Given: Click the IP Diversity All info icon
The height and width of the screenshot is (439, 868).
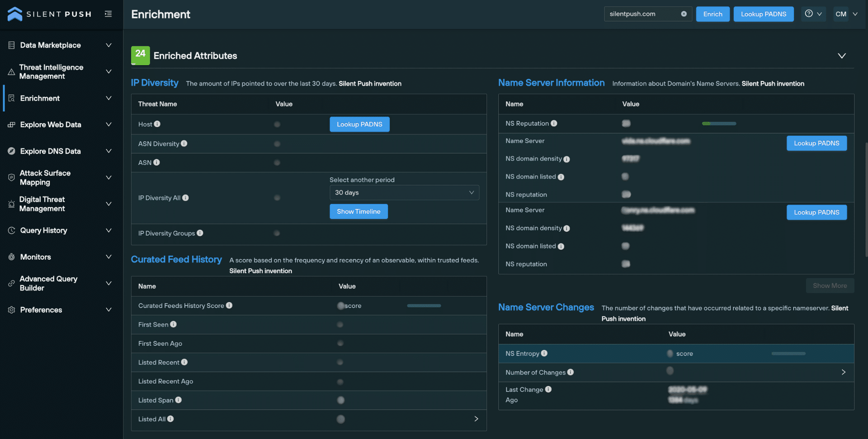Looking at the screenshot, I should coord(185,198).
